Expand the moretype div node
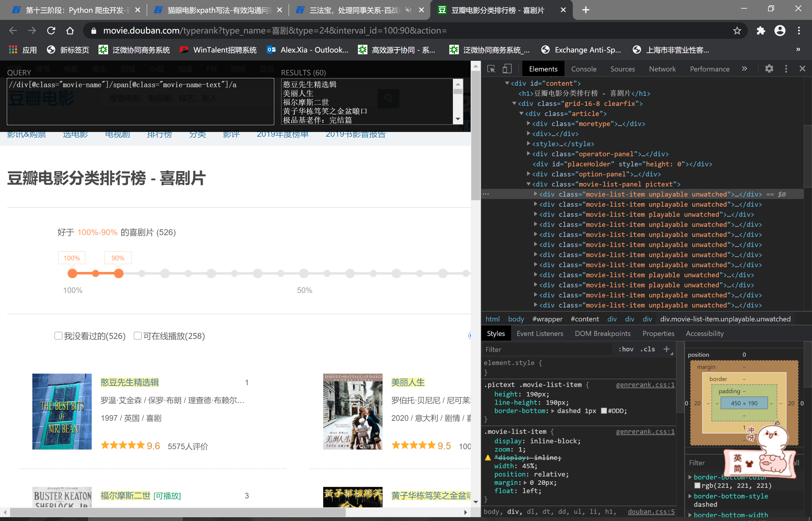 tap(528, 123)
